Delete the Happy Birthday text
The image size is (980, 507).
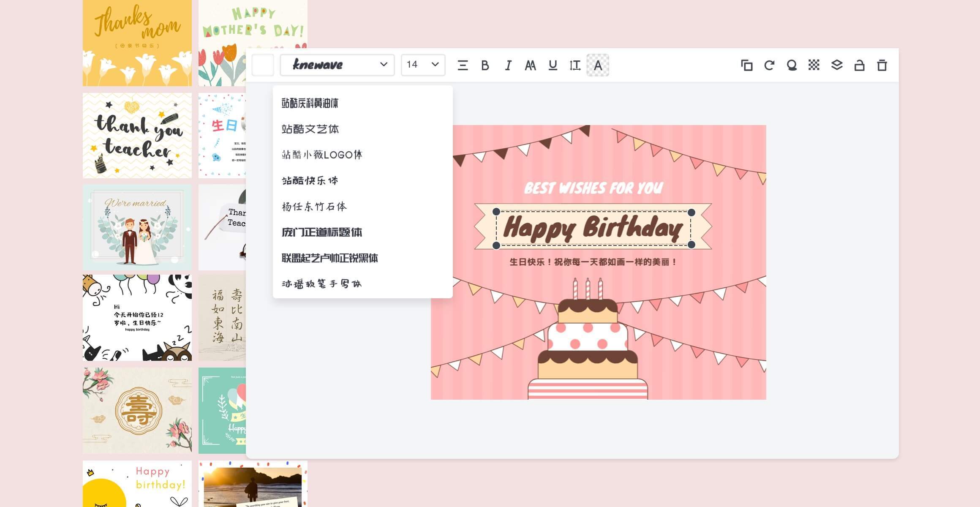(x=883, y=65)
